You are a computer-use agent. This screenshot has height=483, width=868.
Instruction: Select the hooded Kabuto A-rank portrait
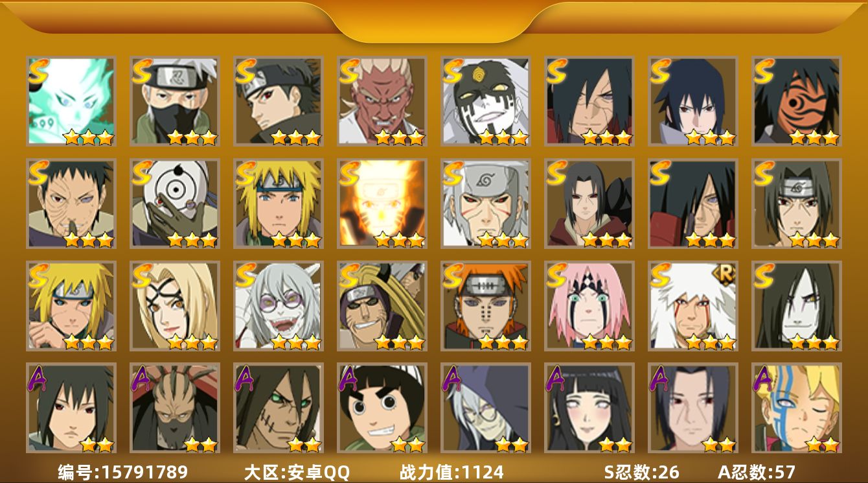[486, 408]
